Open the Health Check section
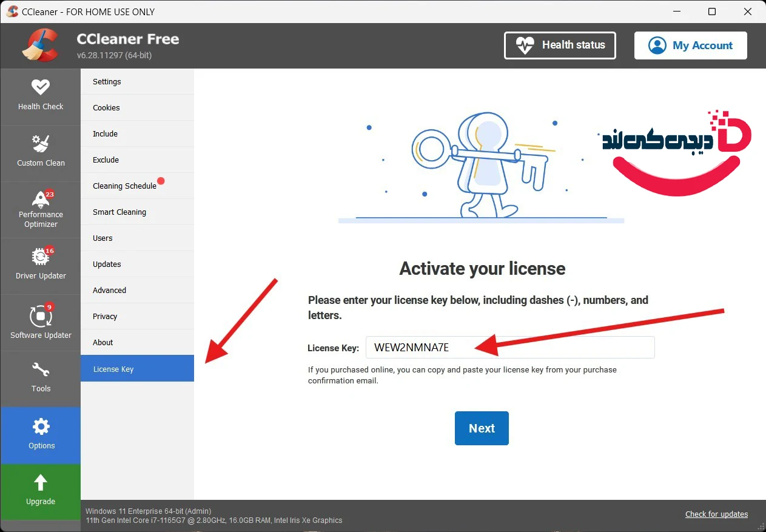This screenshot has height=532, width=766. pyautogui.click(x=41, y=96)
